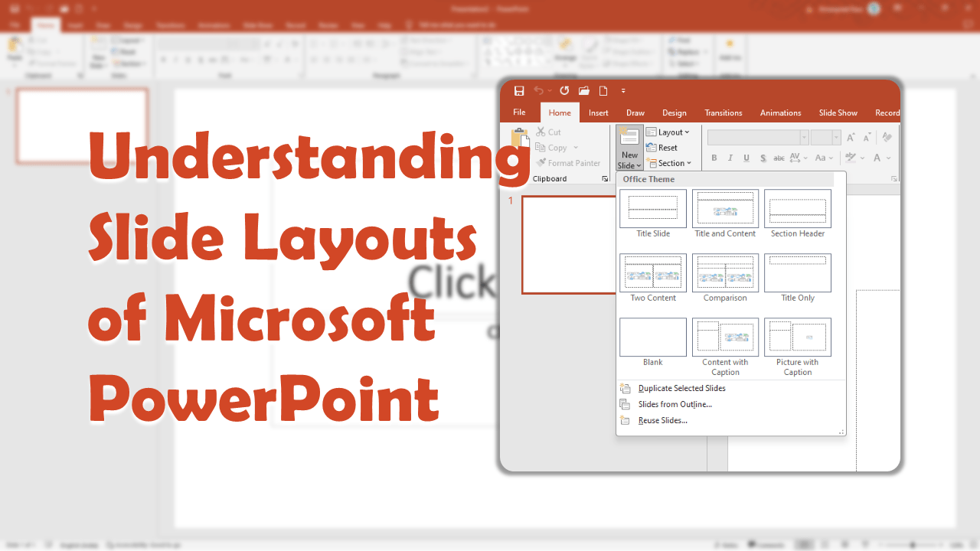Switch to the Insert tab
This screenshot has height=551, width=980.
tap(599, 113)
